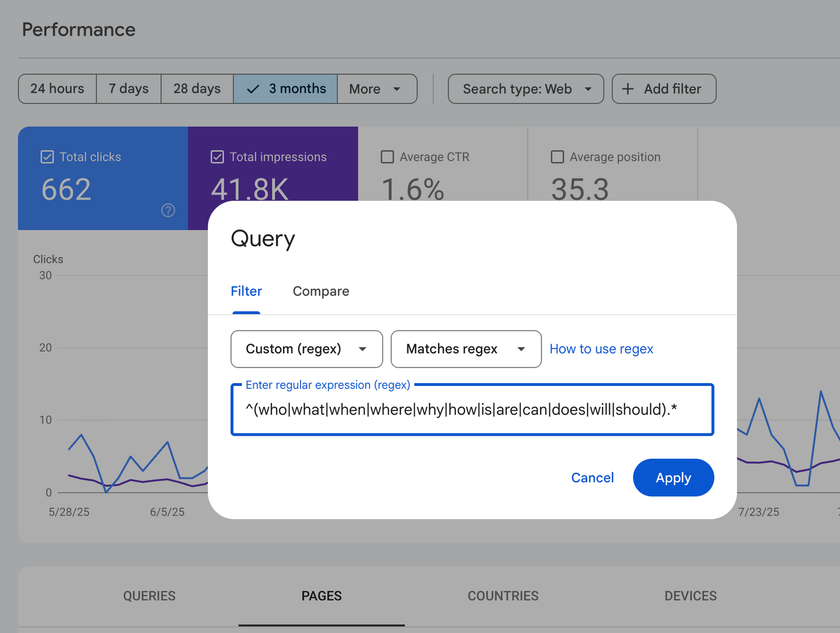Select the Filter tab in Query dialog
Viewport: 840px width, 633px height.
point(246,291)
